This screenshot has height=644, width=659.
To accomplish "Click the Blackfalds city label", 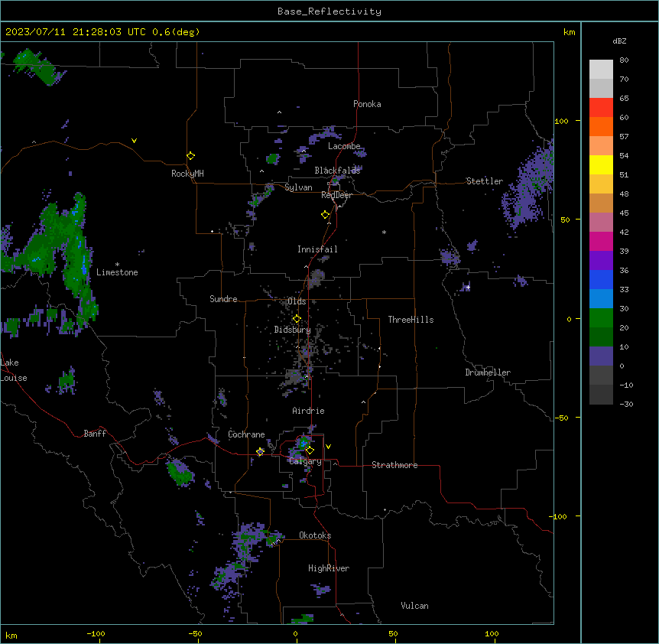I will (x=337, y=171).
